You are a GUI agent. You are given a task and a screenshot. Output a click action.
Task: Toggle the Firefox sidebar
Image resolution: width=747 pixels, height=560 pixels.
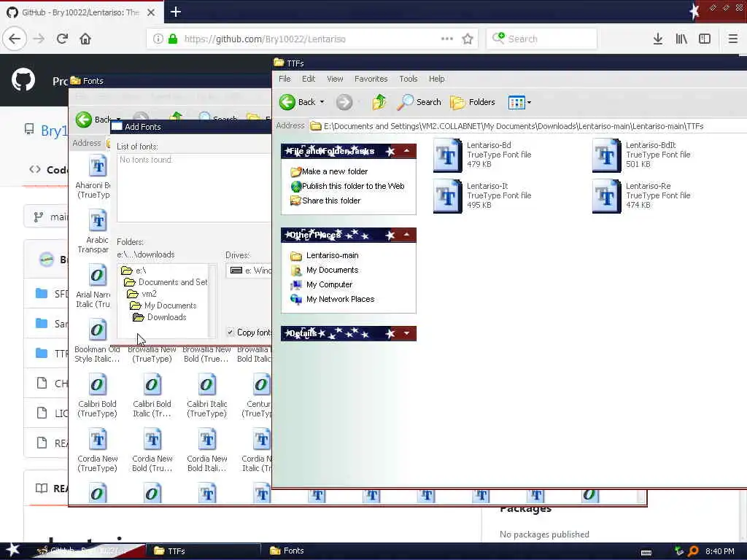click(705, 39)
